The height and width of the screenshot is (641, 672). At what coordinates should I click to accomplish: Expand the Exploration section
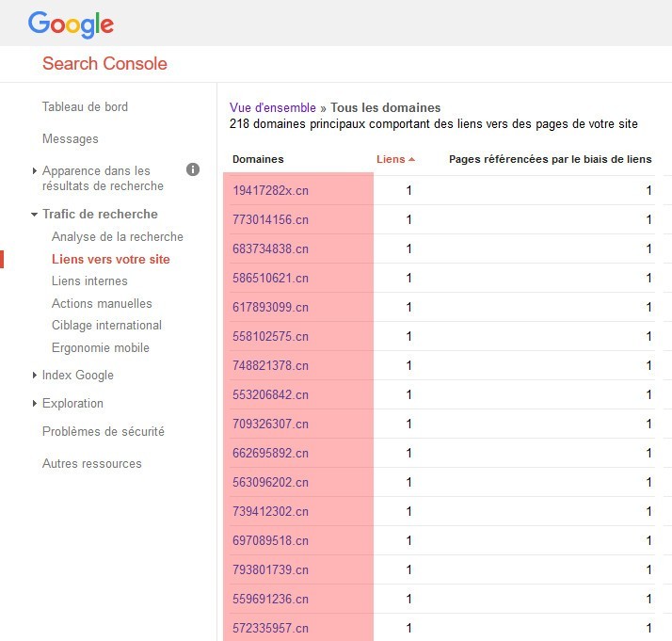point(35,403)
